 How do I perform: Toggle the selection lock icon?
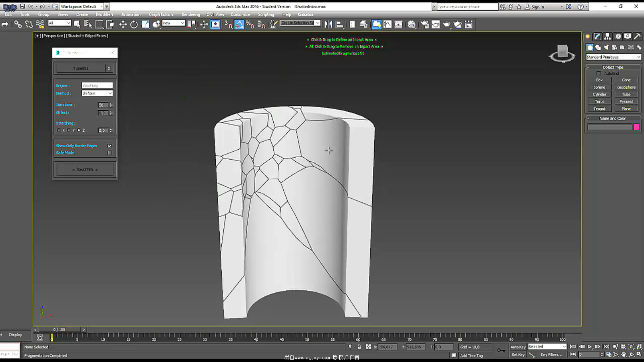pos(359,347)
